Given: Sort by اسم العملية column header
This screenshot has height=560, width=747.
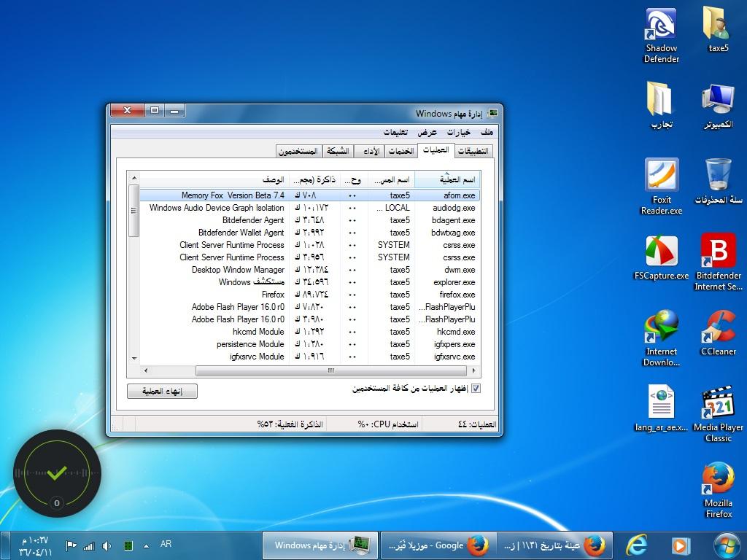Looking at the screenshot, I should (447, 179).
